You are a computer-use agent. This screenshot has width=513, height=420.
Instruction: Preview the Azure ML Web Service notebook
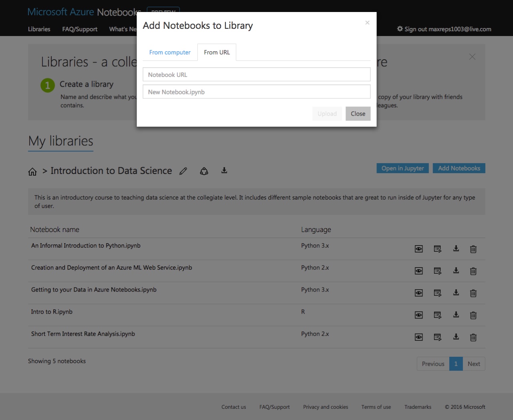click(418, 271)
